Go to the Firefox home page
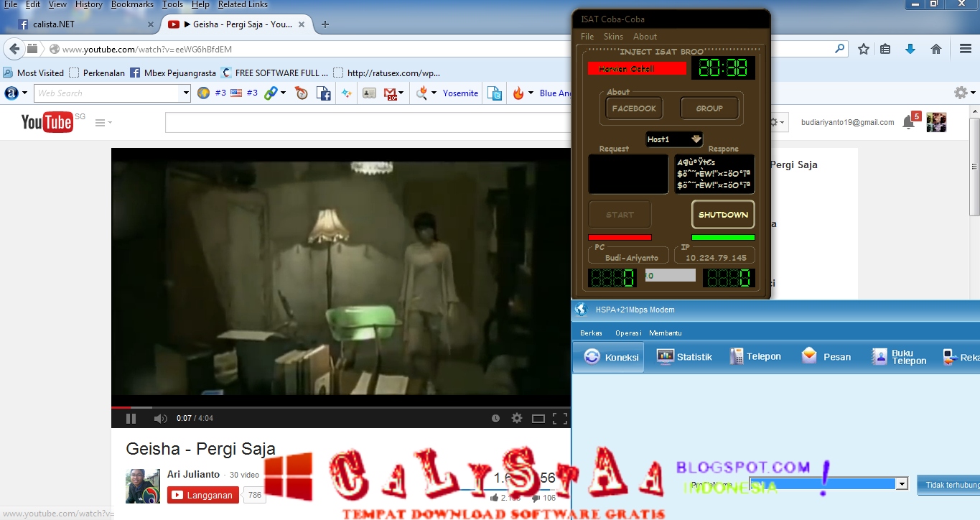Screen dimensions: 980x520 (936, 50)
